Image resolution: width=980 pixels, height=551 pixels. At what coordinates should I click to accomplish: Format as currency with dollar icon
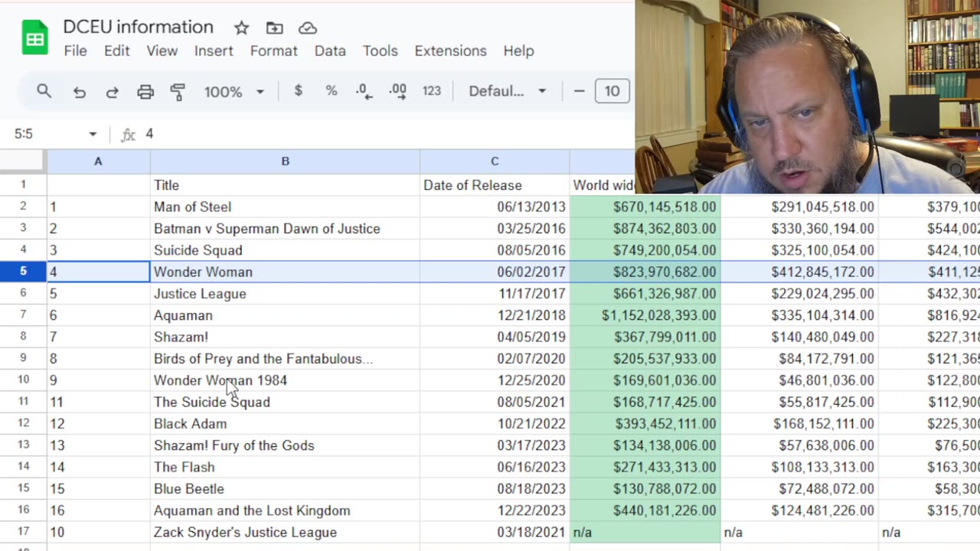tap(298, 91)
